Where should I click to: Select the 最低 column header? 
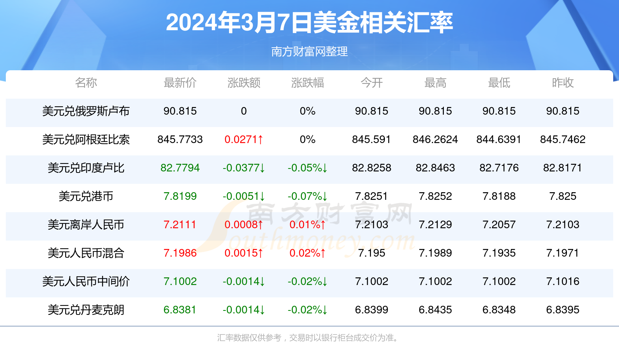click(499, 83)
